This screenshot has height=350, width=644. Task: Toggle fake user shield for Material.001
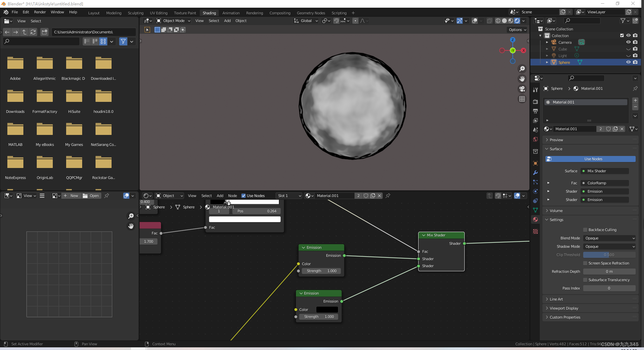click(609, 129)
